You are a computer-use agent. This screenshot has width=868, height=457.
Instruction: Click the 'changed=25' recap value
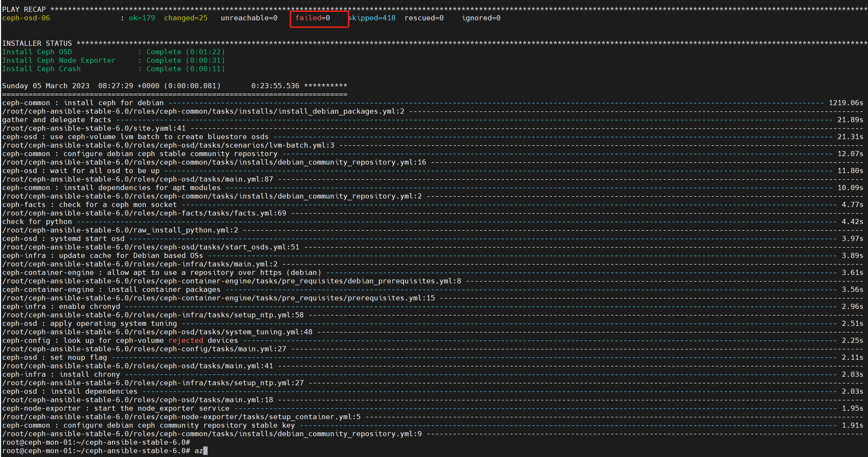186,18
